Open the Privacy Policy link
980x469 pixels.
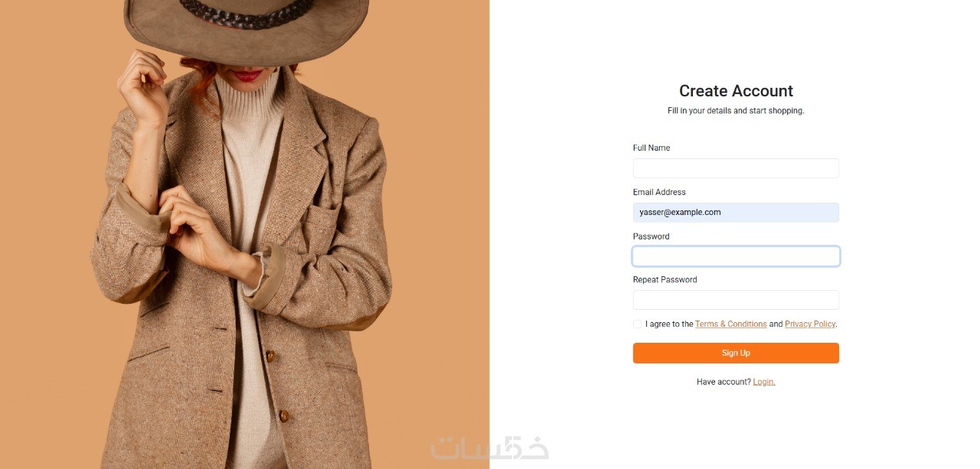point(809,324)
